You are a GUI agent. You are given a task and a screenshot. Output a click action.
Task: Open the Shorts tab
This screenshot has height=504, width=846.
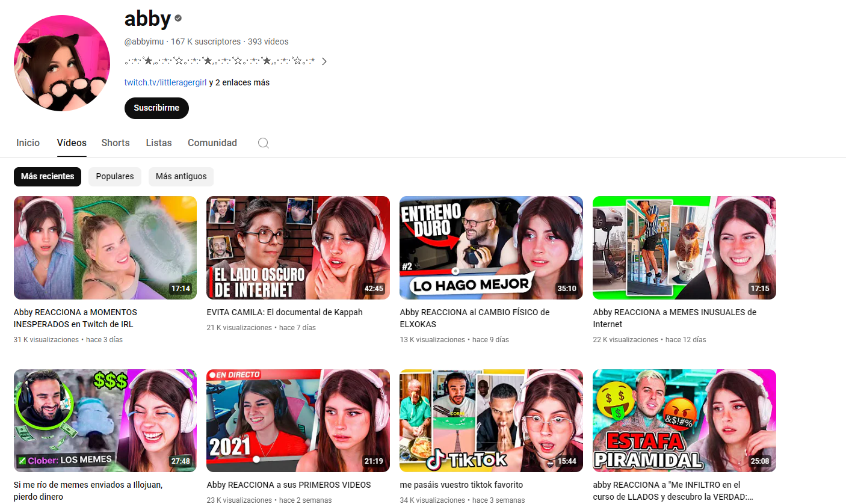tap(116, 143)
